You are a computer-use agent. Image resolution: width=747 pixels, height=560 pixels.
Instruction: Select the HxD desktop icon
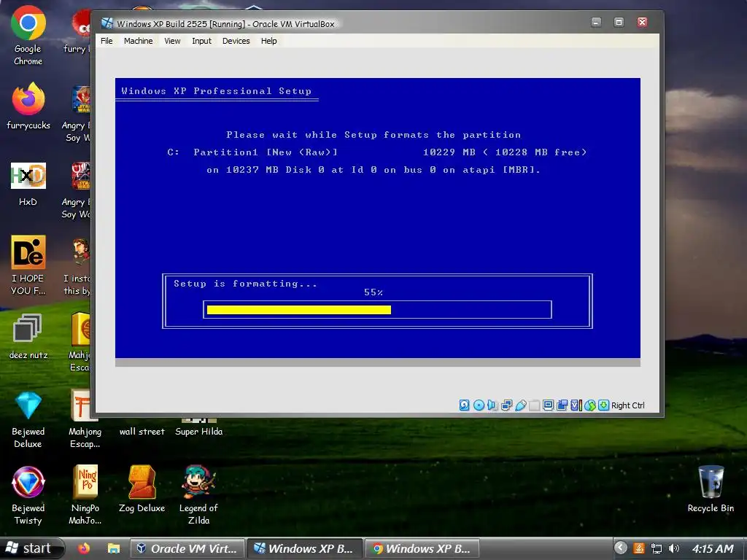pos(28,184)
